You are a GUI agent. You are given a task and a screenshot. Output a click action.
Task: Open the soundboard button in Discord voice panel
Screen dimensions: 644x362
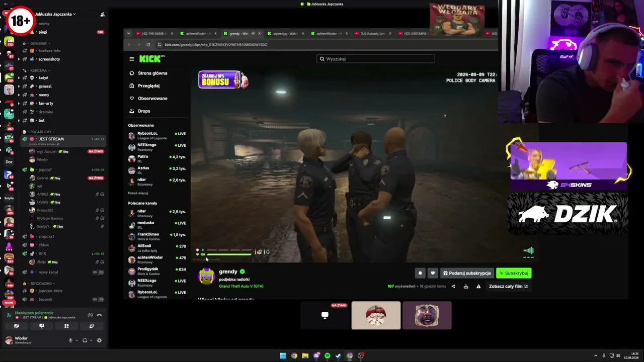(92, 326)
